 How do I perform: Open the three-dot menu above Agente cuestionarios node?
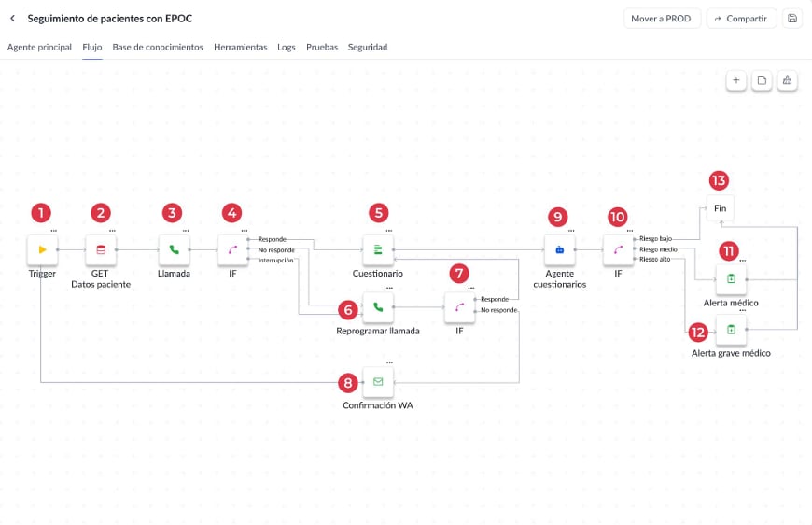pyautogui.click(x=571, y=231)
